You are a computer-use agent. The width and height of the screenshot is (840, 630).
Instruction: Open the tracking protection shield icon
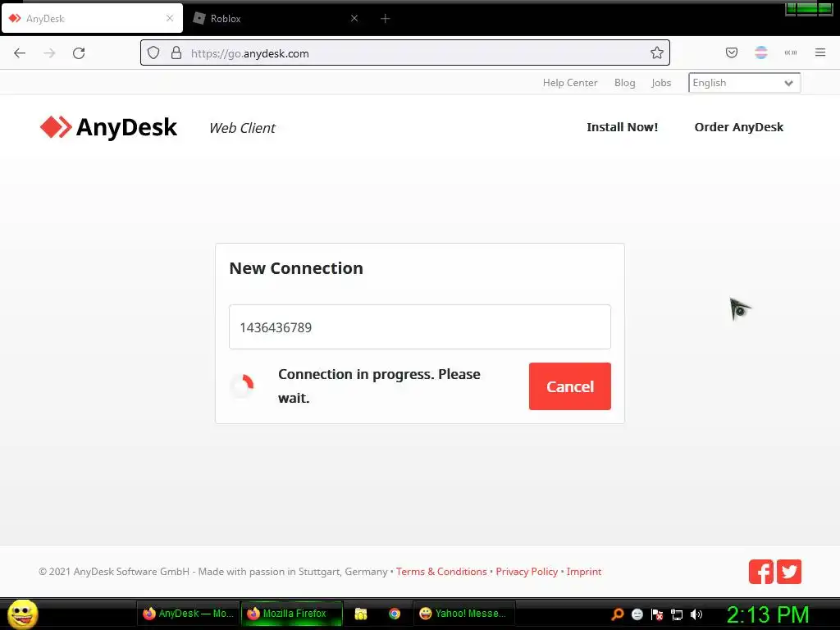[x=153, y=53]
